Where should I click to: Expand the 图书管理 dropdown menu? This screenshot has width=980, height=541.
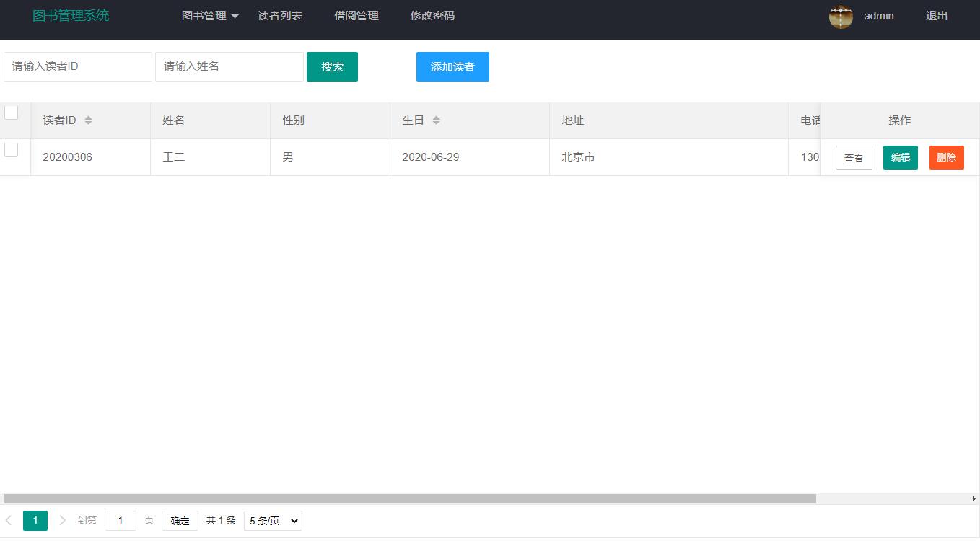(x=210, y=16)
